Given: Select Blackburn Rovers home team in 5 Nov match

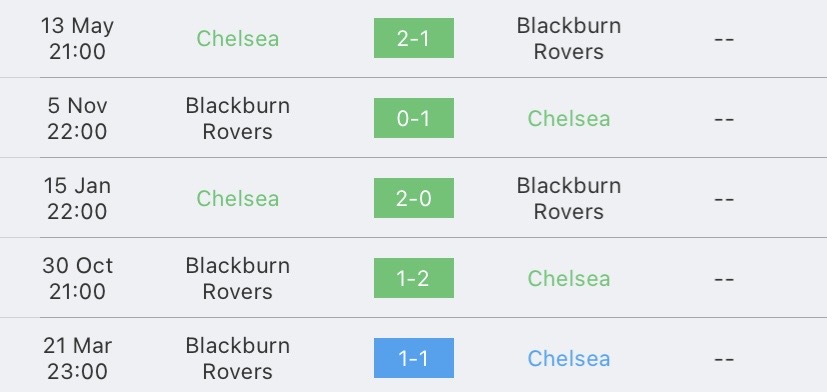Looking at the screenshot, I should click(237, 119).
